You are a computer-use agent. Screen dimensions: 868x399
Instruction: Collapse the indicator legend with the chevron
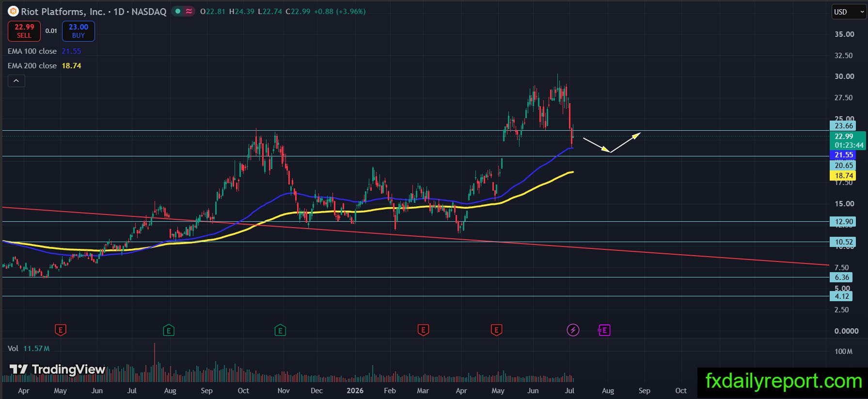[16, 81]
